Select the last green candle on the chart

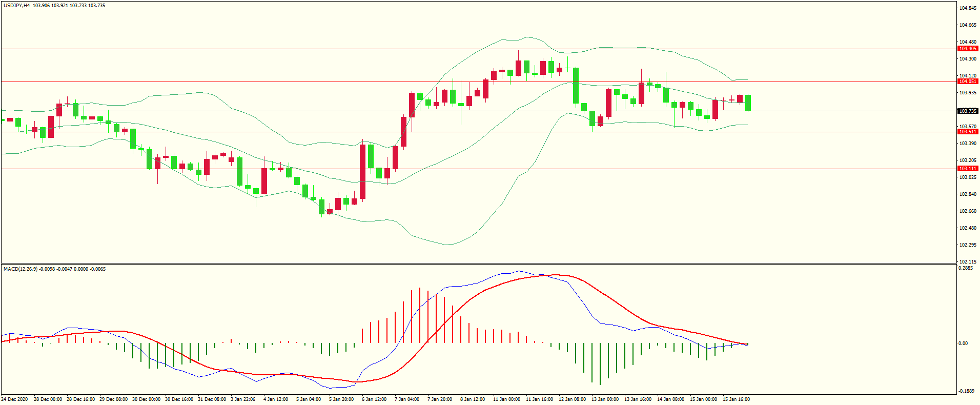pos(748,103)
